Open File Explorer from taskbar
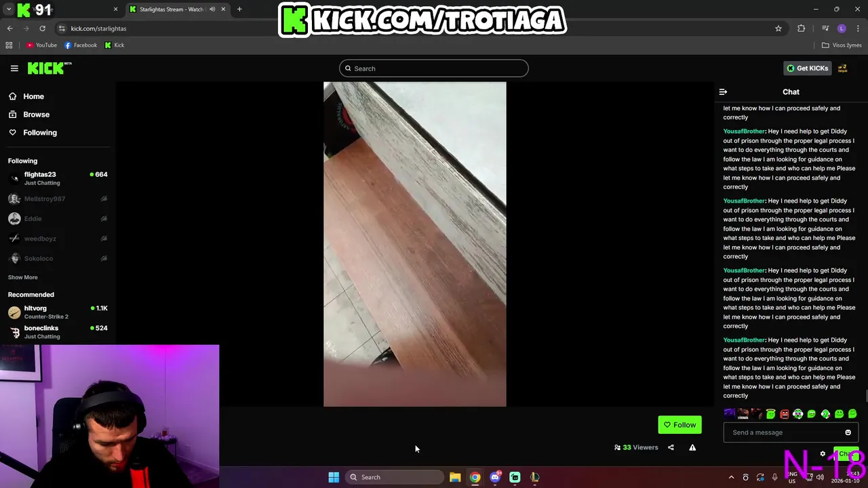This screenshot has width=868, height=488. coord(455,477)
